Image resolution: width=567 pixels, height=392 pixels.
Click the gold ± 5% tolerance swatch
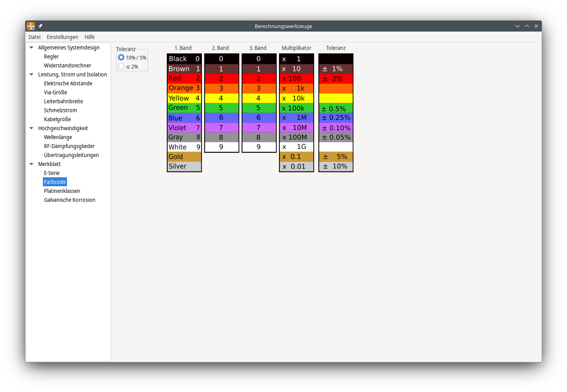click(336, 157)
